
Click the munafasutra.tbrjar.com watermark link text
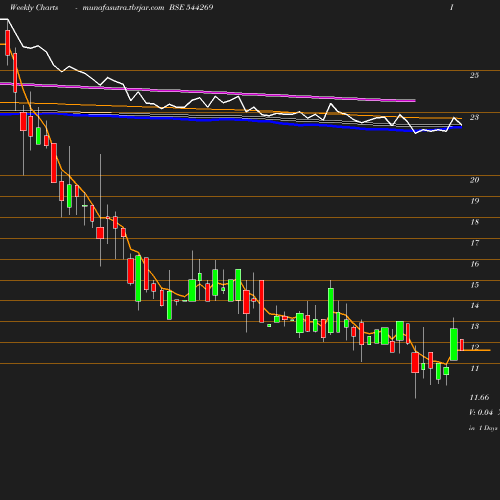(x=123, y=7)
